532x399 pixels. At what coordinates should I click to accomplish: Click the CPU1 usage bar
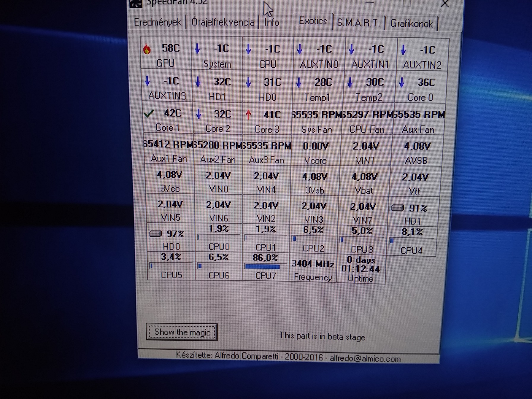pyautogui.click(x=265, y=238)
